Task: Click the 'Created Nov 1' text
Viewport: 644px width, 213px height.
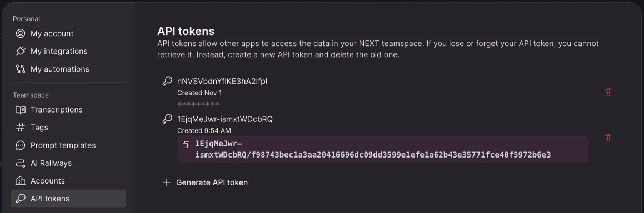Action: click(x=199, y=93)
